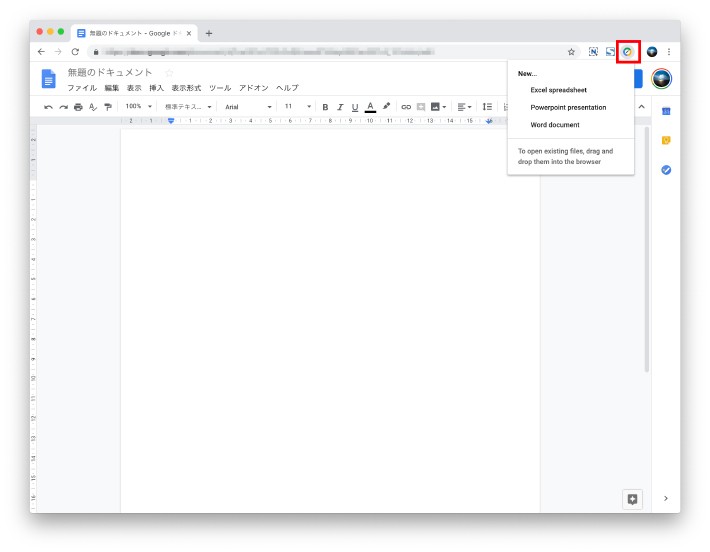Open a new browser tab
The height and width of the screenshot is (552, 710).
tap(209, 34)
